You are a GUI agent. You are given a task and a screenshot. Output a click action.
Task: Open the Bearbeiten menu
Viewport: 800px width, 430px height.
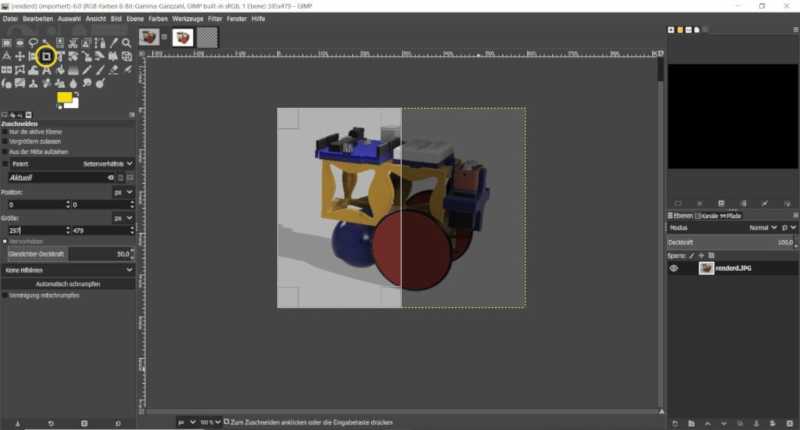point(38,19)
